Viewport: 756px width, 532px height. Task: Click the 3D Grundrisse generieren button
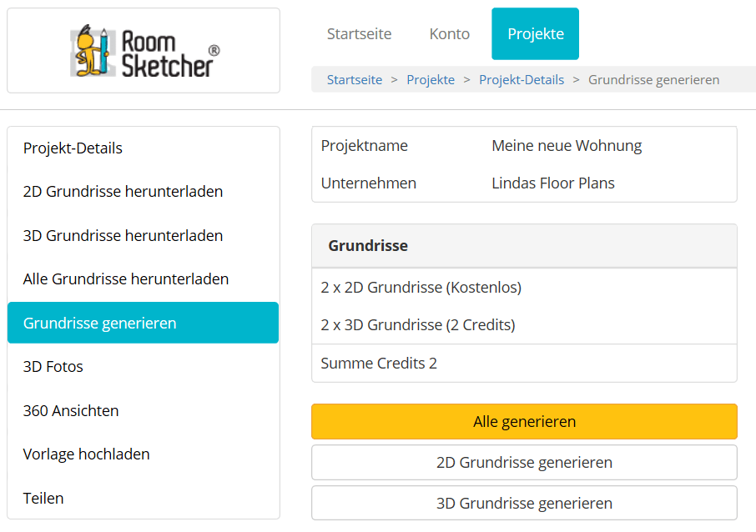coord(524,504)
